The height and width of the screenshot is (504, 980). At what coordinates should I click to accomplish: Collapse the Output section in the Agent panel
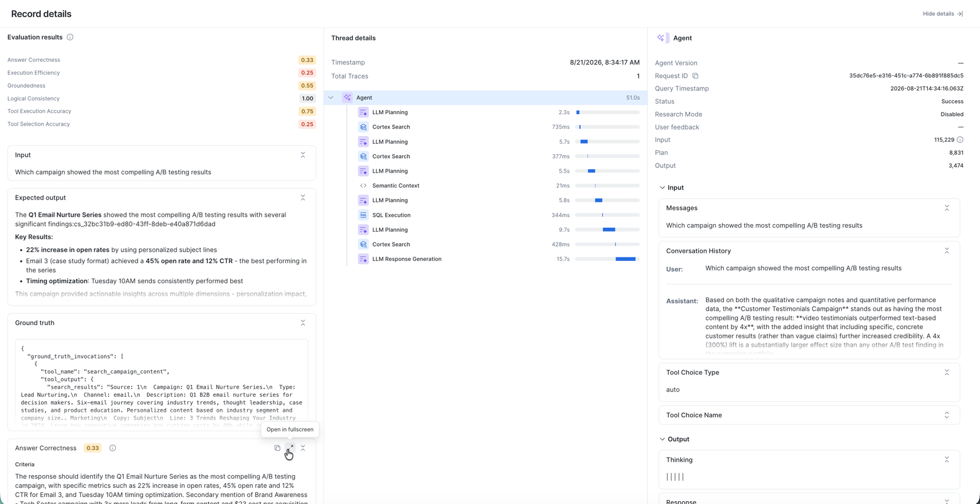(x=663, y=439)
